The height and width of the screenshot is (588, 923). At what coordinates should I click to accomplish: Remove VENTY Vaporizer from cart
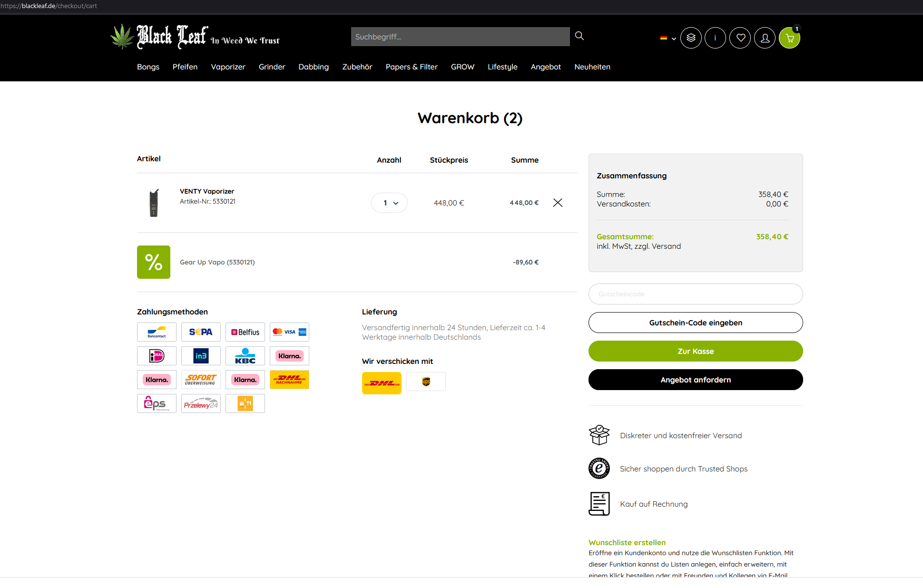pyautogui.click(x=558, y=203)
